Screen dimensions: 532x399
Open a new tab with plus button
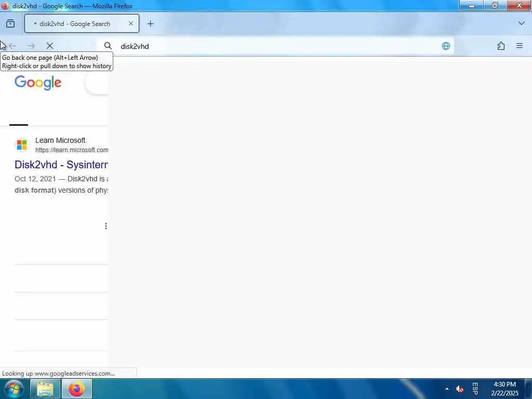[150, 24]
